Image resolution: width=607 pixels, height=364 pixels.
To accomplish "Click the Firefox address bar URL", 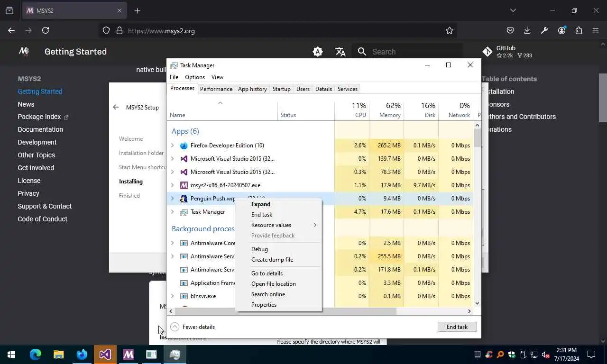I will (x=161, y=31).
